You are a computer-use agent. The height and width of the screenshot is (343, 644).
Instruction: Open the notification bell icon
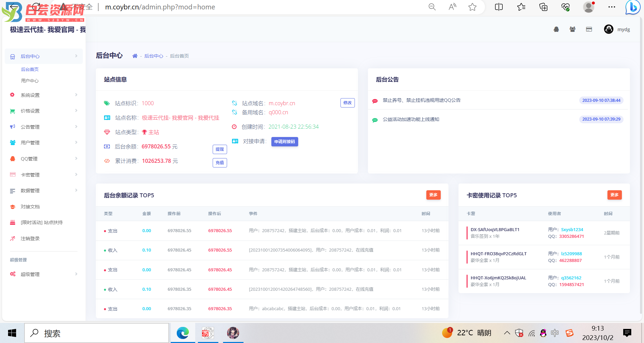point(556,29)
